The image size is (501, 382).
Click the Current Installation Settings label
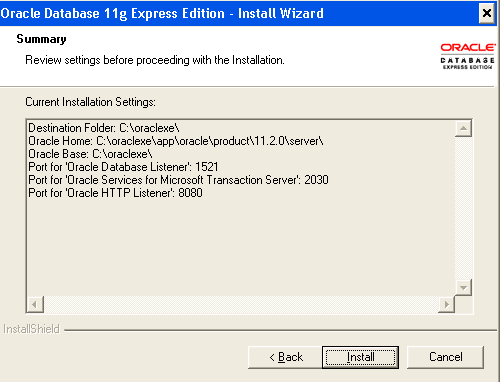coord(90,102)
